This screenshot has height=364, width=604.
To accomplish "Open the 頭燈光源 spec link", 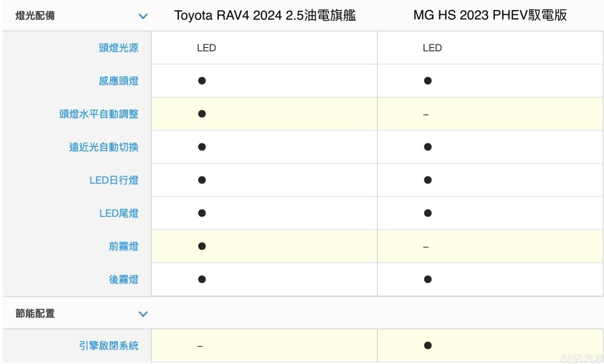I will tap(118, 48).
